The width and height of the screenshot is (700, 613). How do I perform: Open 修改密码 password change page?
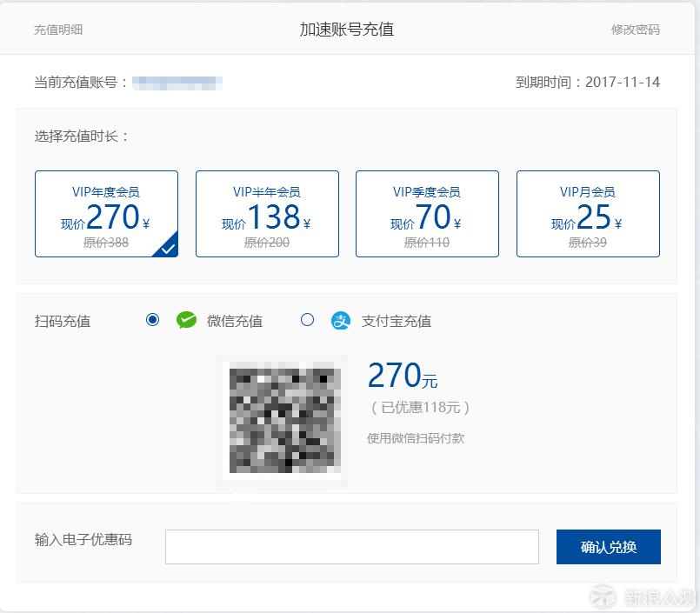[636, 29]
